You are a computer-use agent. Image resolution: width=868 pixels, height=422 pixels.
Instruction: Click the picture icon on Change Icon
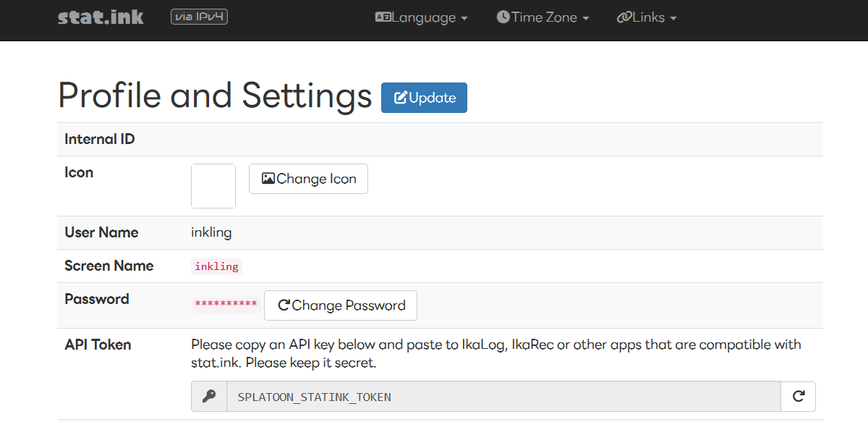pyautogui.click(x=268, y=179)
